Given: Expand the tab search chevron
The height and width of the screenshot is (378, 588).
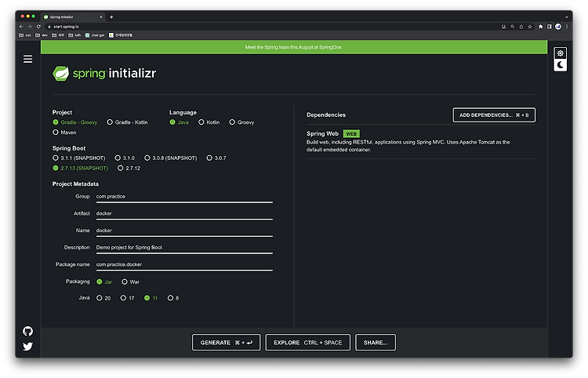Looking at the screenshot, I should 567,17.
